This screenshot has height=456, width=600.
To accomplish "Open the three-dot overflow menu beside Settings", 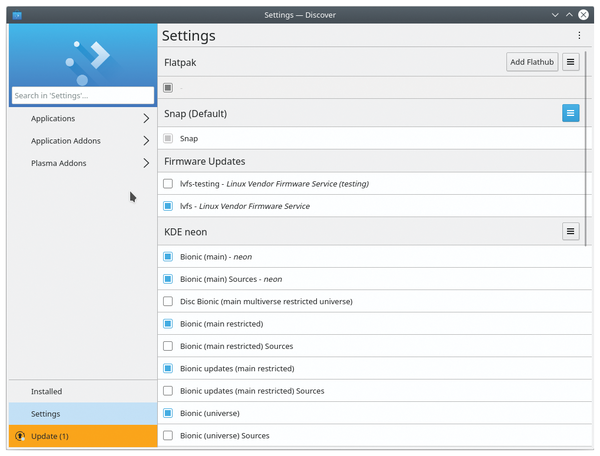I will point(579,36).
